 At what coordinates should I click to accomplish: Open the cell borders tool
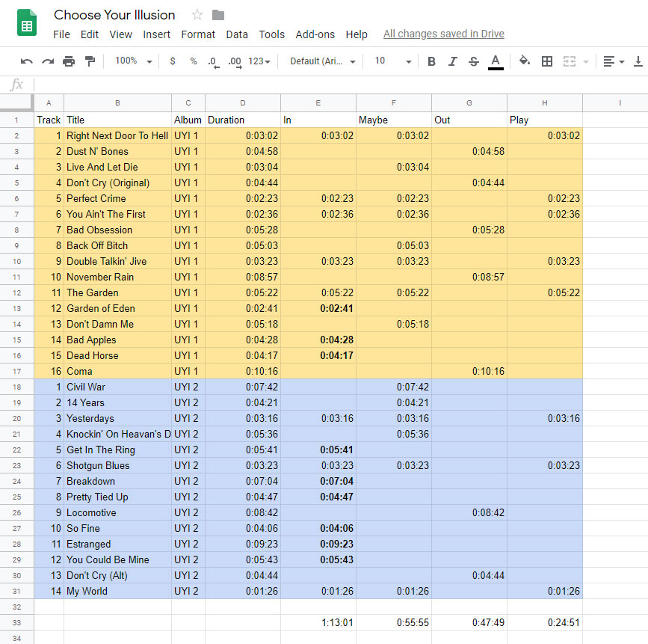pos(547,61)
